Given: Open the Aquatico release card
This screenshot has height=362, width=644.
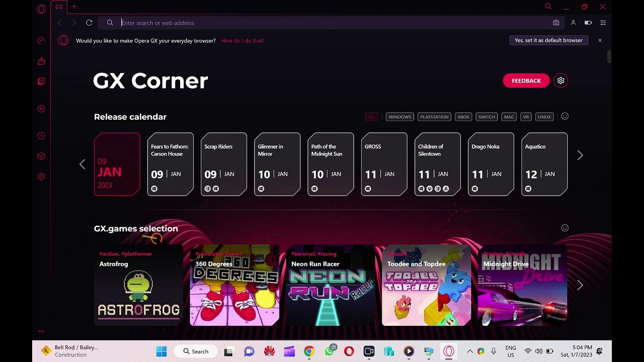Looking at the screenshot, I should pyautogui.click(x=544, y=164).
